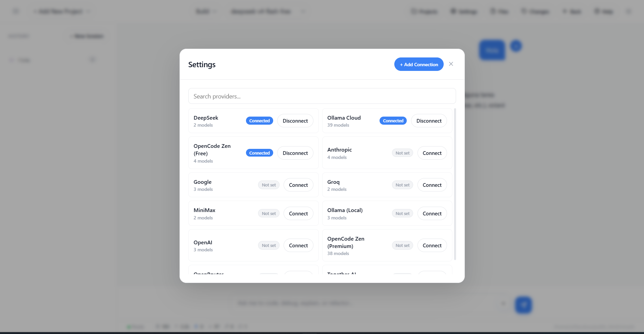Click the "38 models" count text
The image size is (644, 334).
338,253
